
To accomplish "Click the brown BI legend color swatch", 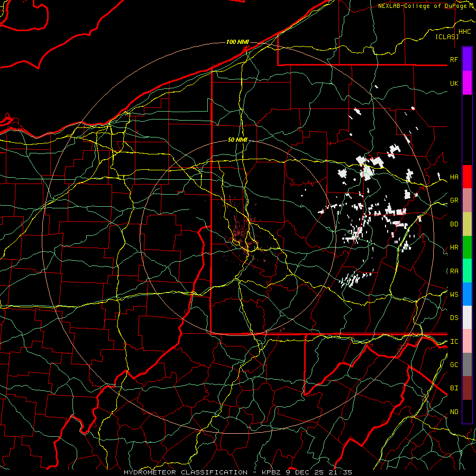I will tap(467, 388).
